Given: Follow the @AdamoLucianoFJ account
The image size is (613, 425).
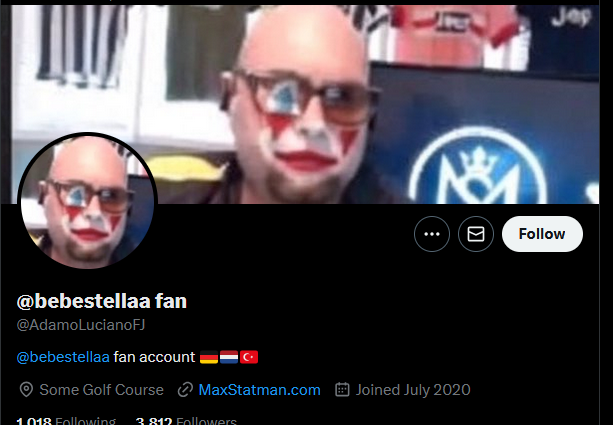Looking at the screenshot, I should [x=542, y=234].
